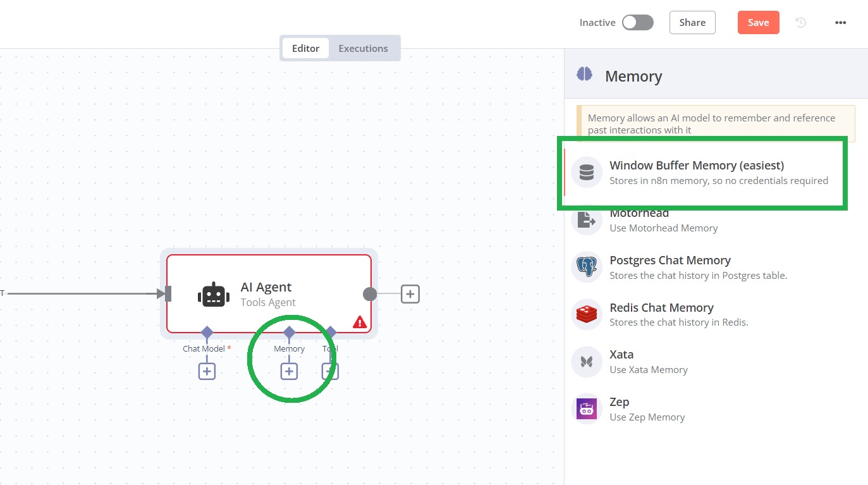Screen dimensions: 868x485
Task: Click the Chat Model diamond connector
Action: pos(207,333)
